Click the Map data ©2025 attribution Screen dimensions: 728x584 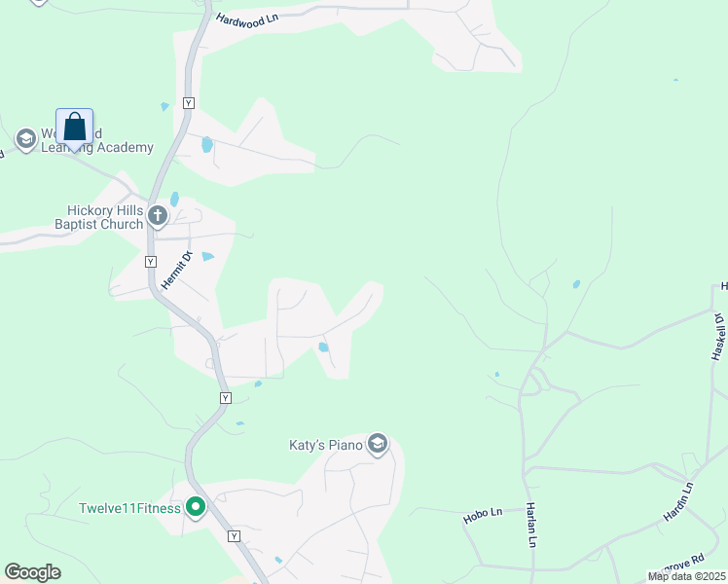click(x=687, y=576)
